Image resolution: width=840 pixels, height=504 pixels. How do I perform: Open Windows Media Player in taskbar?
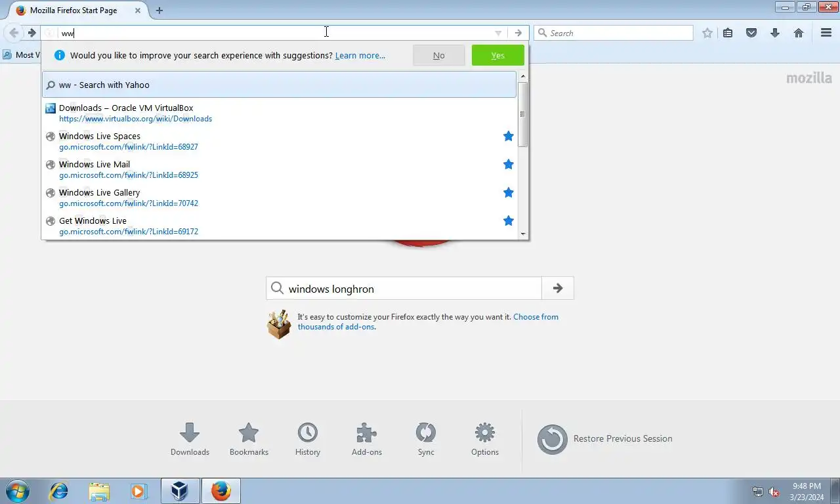[138, 491]
